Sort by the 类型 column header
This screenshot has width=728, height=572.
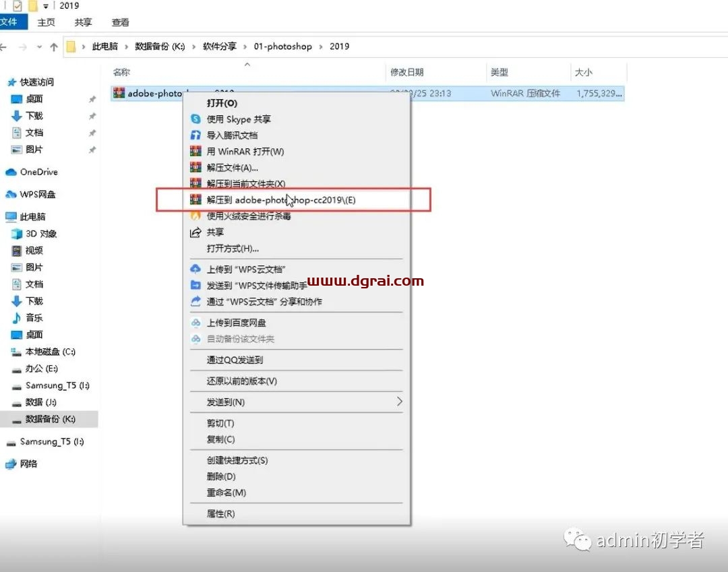[x=499, y=72]
